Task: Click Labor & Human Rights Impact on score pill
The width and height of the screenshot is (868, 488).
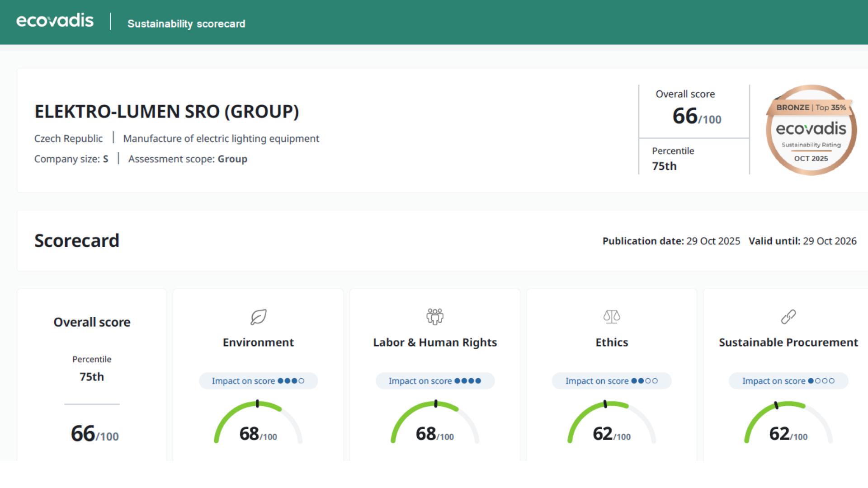Action: point(435,381)
